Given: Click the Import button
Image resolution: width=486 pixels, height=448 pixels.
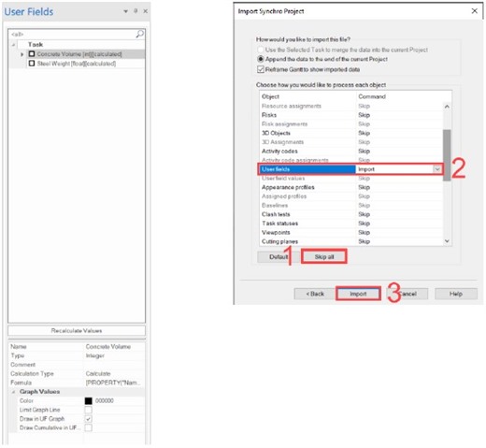Looking at the screenshot, I should [358, 294].
